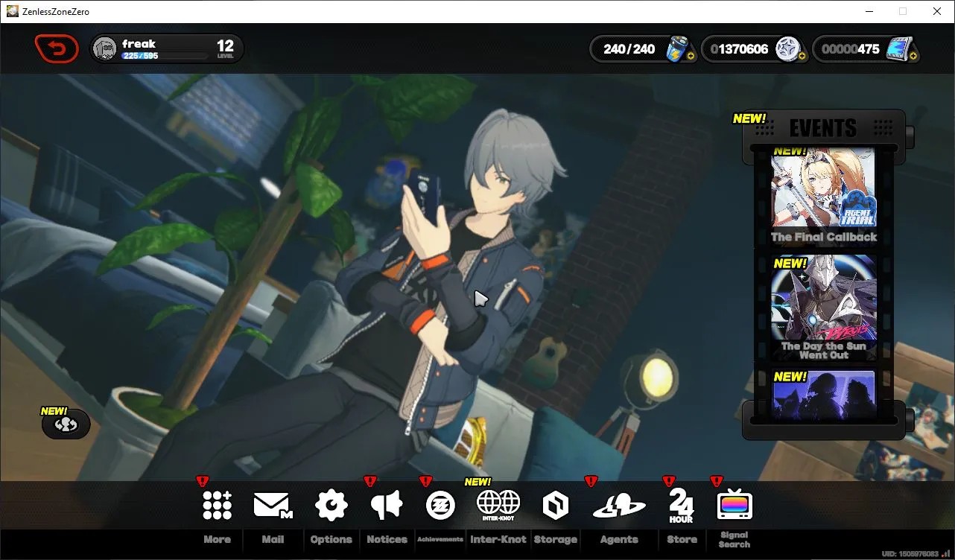Click the Store label in the bottom menu
The image size is (955, 560).
pos(682,539)
